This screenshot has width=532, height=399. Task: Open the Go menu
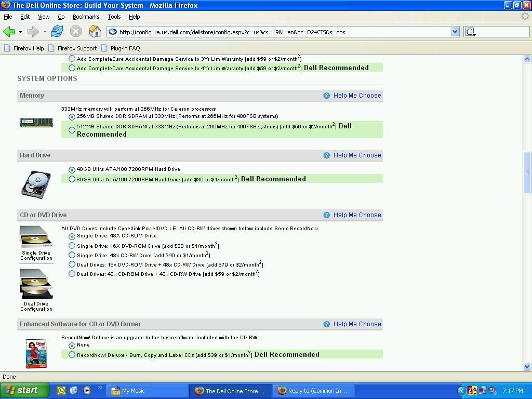[61, 17]
